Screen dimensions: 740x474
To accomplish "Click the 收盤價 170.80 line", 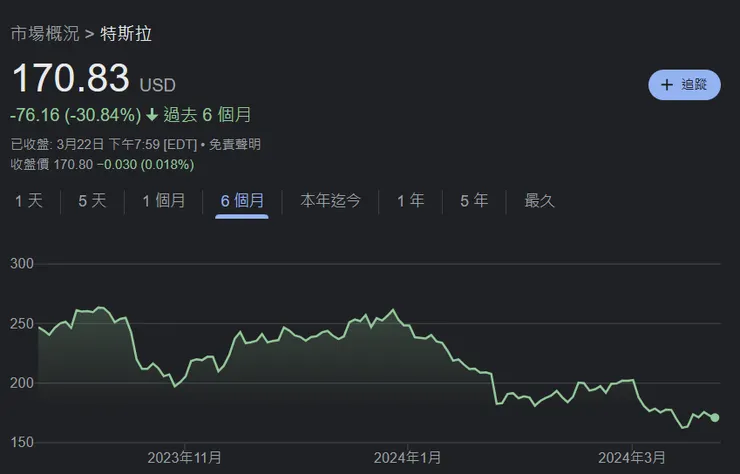I will pyautogui.click(x=102, y=165).
